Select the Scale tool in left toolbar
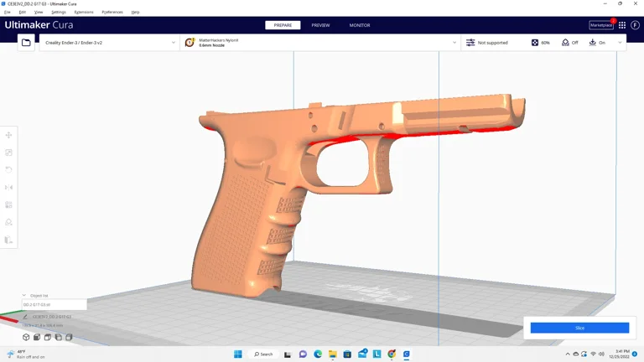This screenshot has height=362, width=644. pos(8,153)
